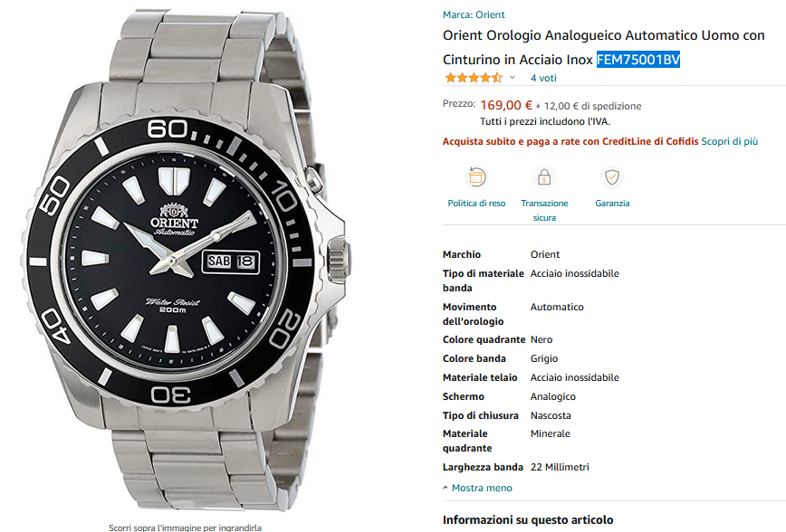786x532 pixels.
Task: Click the Garanzia shield icon
Action: pyautogui.click(x=612, y=177)
